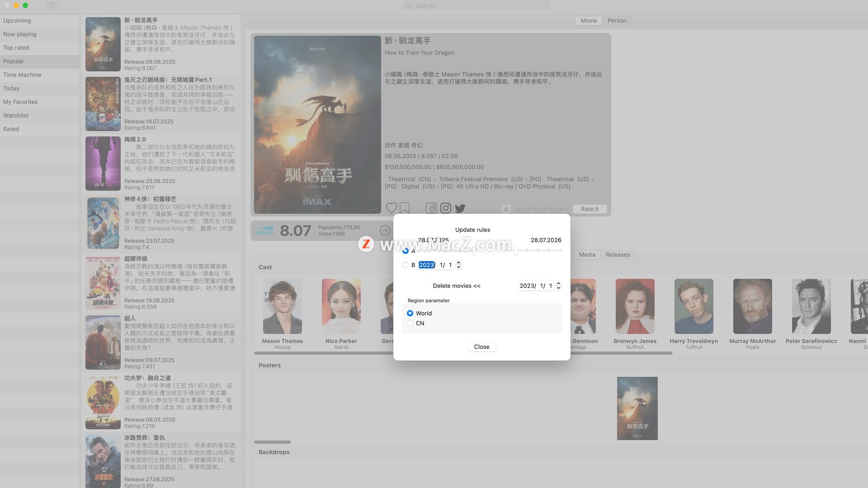Add movie to watchlist with bookmark icon

click(x=405, y=208)
